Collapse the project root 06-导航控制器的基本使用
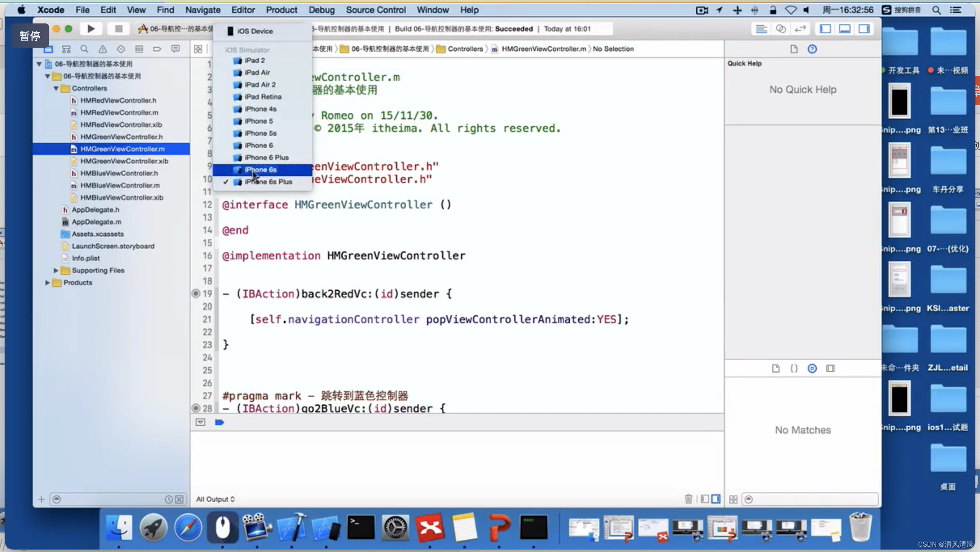 coord(39,64)
